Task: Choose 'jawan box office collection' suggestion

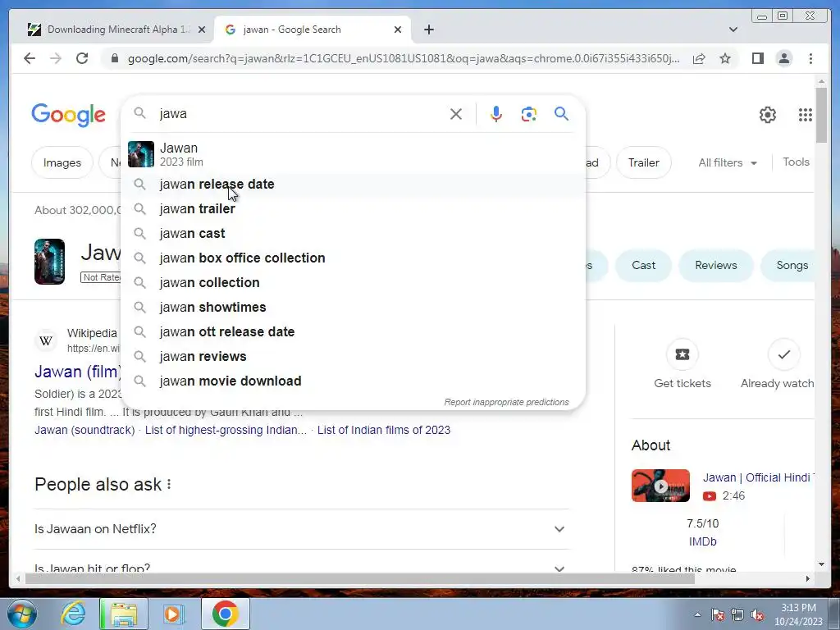Action: click(354, 258)
